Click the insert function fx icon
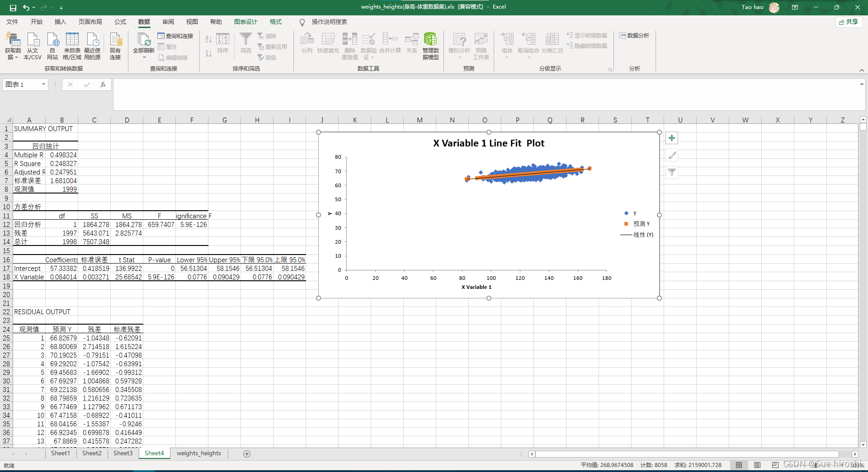 coord(103,85)
